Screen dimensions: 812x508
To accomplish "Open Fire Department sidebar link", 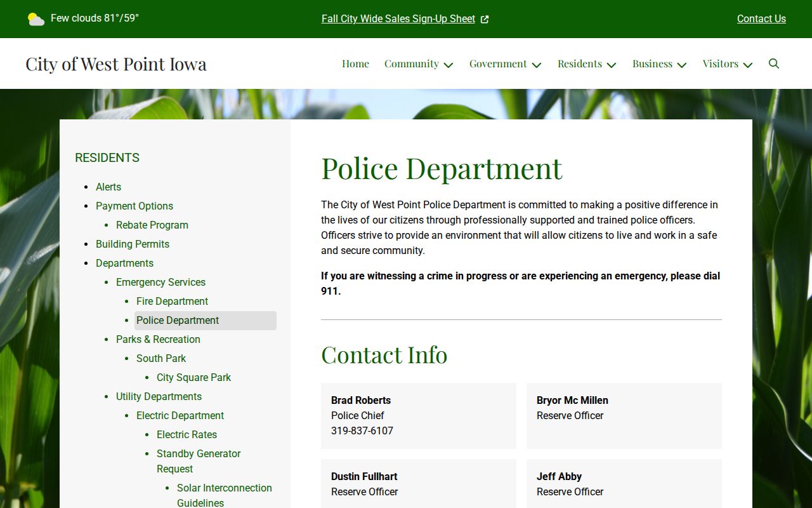I will coord(172,301).
